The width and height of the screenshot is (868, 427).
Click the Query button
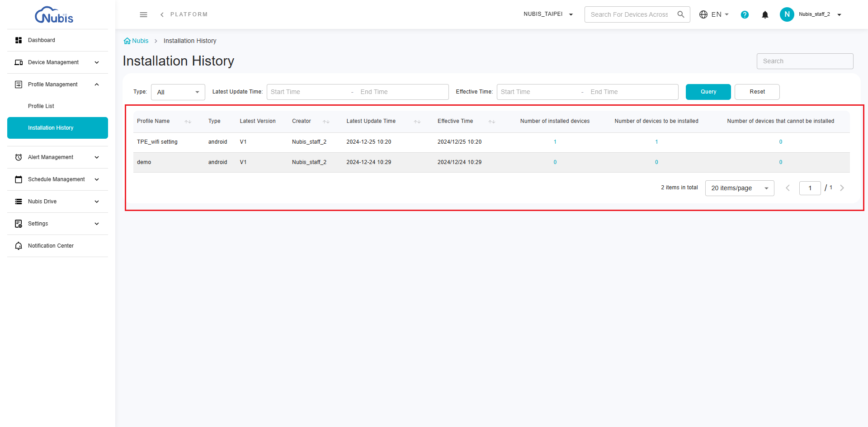708,92
